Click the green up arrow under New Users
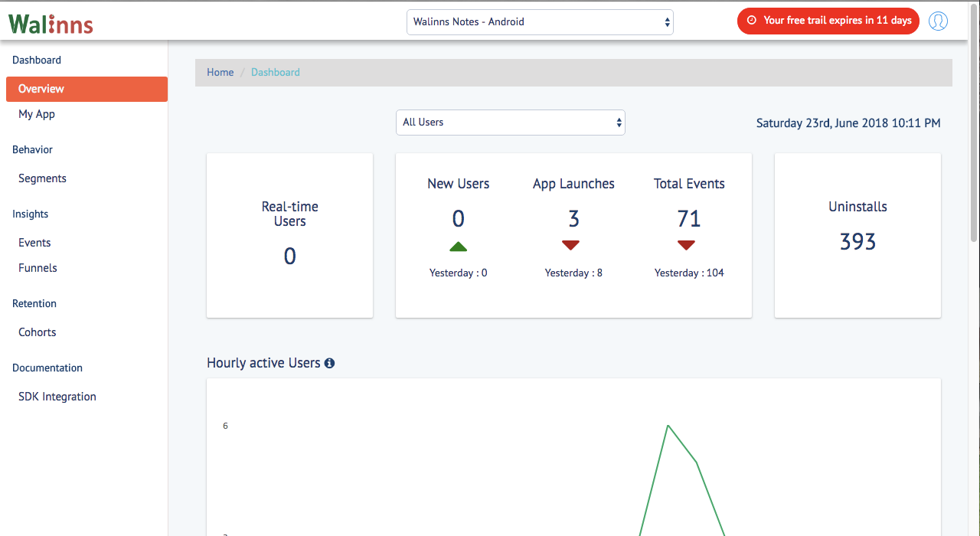Viewport: 980px width, 536px height. point(458,246)
